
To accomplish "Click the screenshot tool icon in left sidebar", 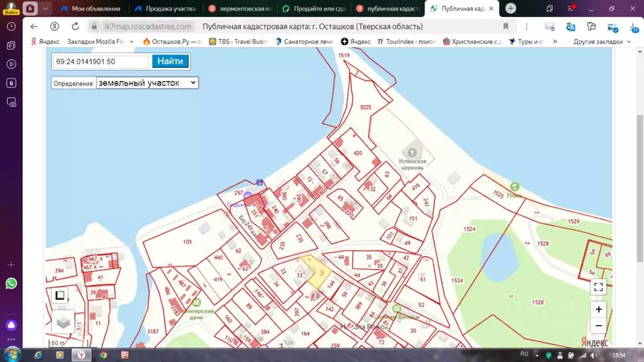I will pyautogui.click(x=11, y=102).
